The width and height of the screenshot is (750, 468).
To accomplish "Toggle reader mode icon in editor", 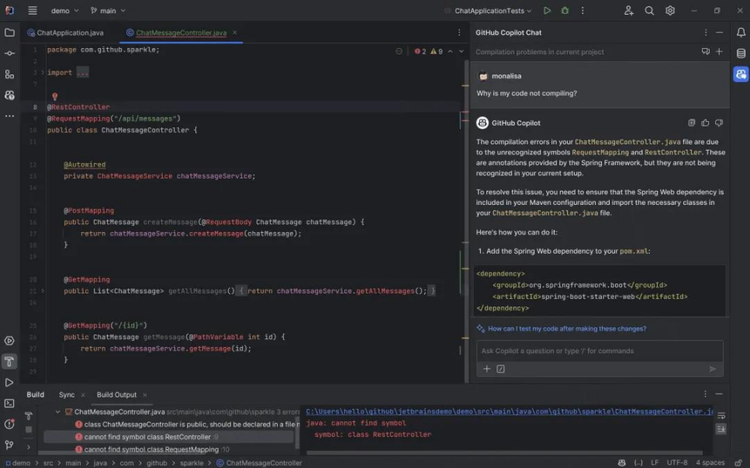I will pyautogui.click(x=399, y=51).
